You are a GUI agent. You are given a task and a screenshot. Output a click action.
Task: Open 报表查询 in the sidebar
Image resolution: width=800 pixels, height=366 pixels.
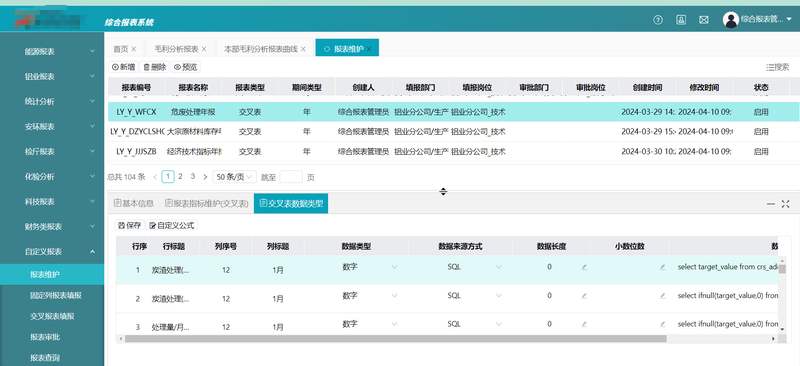[x=52, y=358]
